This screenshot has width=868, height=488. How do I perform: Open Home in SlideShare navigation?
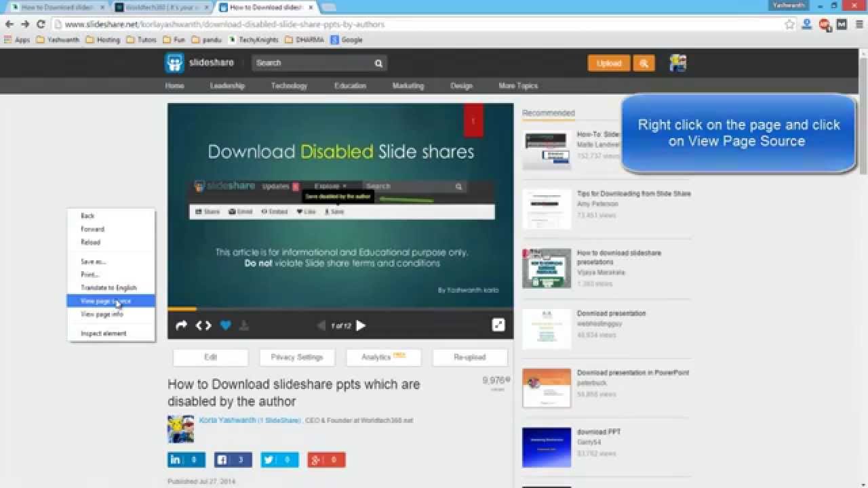pyautogui.click(x=174, y=86)
